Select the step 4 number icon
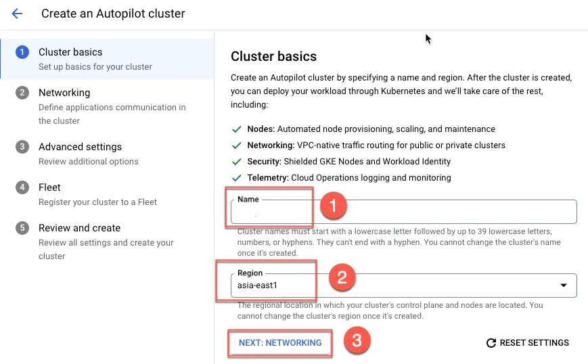Image resolution: width=588 pixels, height=364 pixels. (22, 187)
